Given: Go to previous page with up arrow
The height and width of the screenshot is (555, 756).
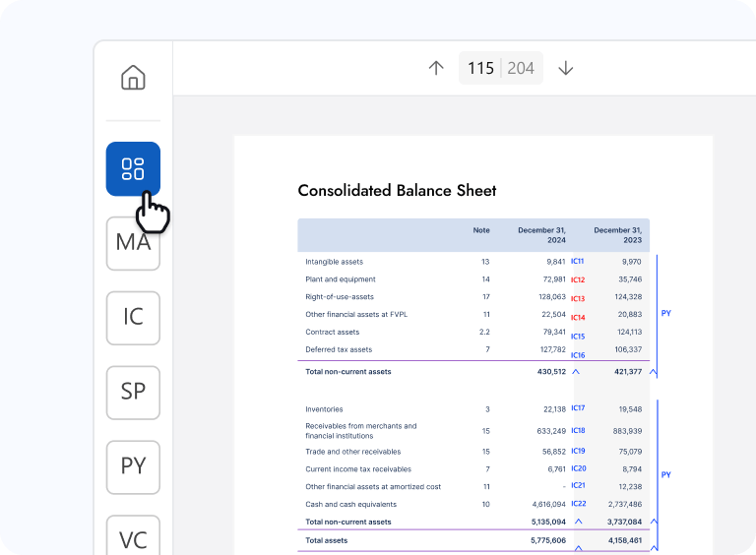Looking at the screenshot, I should point(436,68).
